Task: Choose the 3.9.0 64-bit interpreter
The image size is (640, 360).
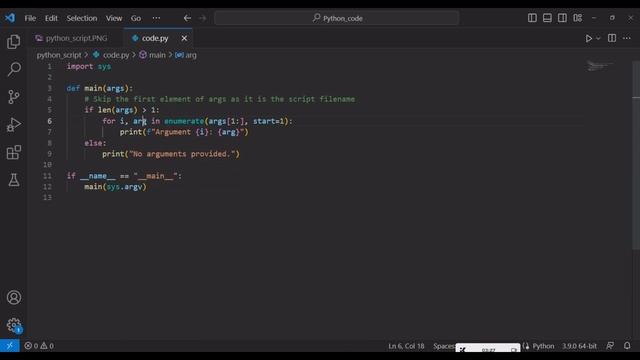Action: [579, 346]
